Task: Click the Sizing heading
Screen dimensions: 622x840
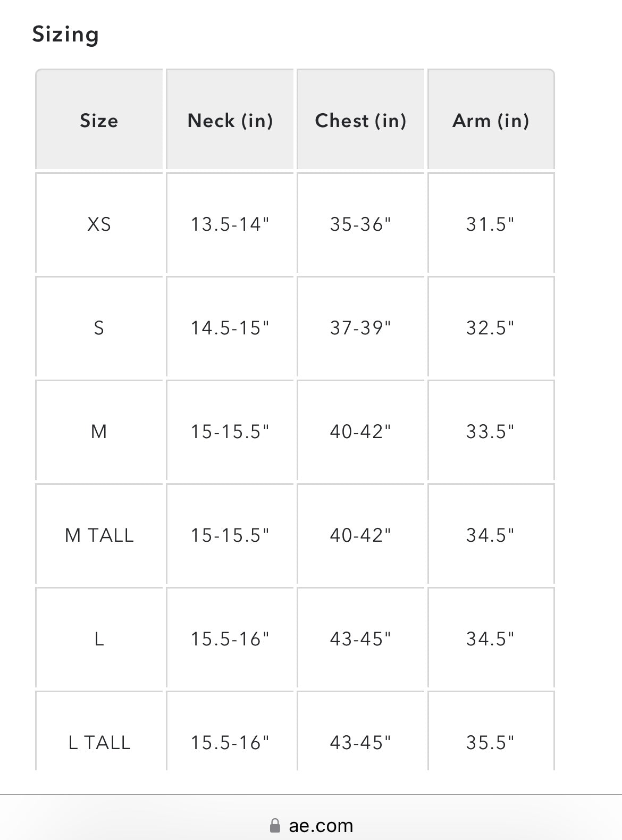Action: pyautogui.click(x=65, y=35)
